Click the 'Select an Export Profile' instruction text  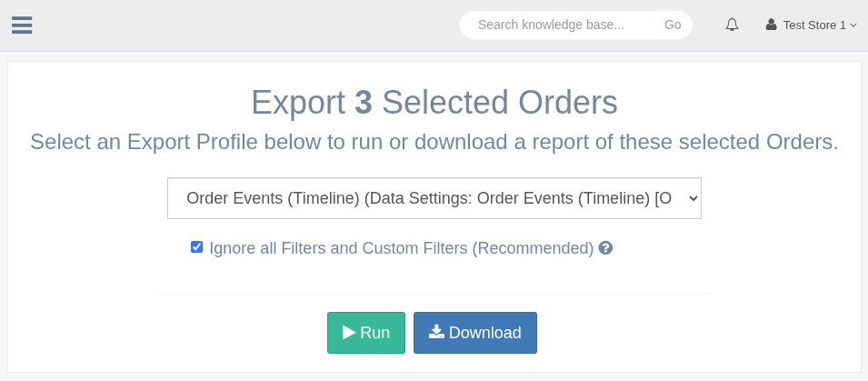tap(434, 142)
